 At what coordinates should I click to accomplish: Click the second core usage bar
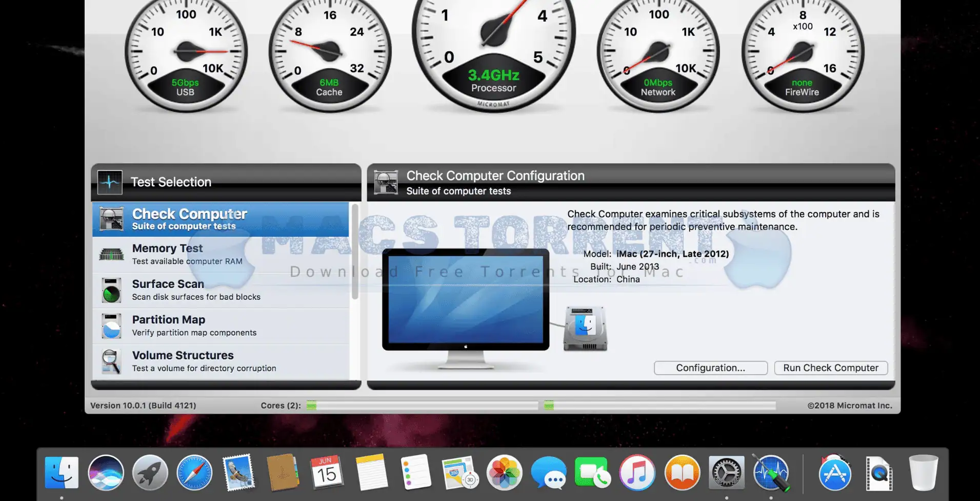coord(660,406)
